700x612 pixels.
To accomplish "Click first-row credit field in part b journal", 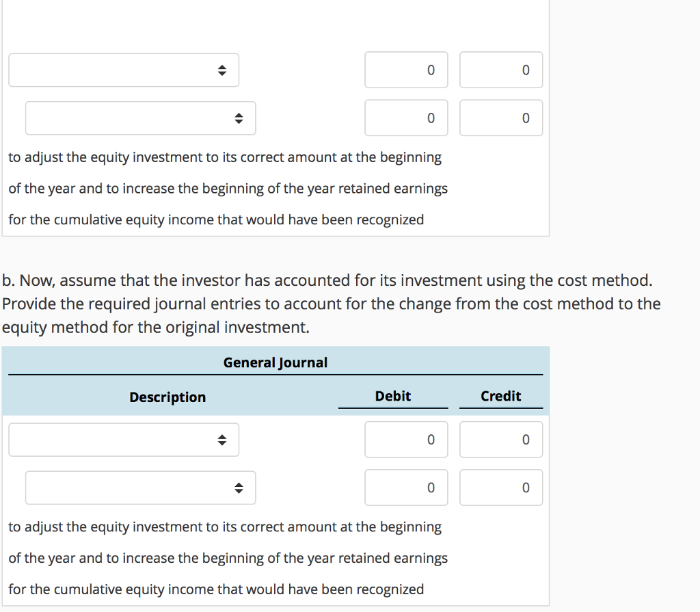I will coord(501,440).
